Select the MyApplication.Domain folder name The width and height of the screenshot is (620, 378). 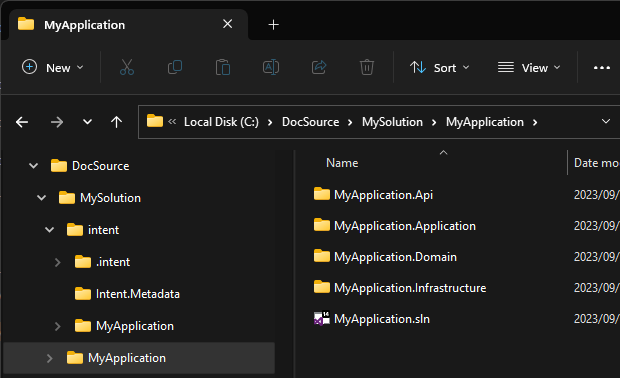tap(395, 257)
